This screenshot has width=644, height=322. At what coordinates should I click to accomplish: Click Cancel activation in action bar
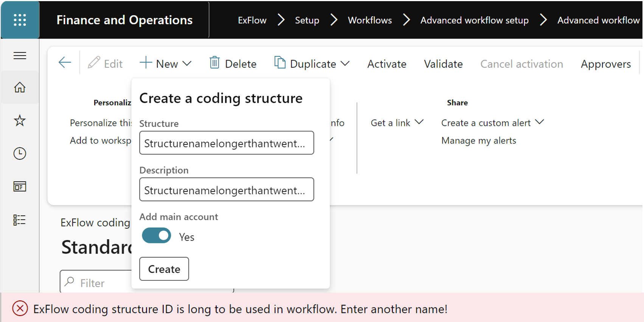(521, 64)
